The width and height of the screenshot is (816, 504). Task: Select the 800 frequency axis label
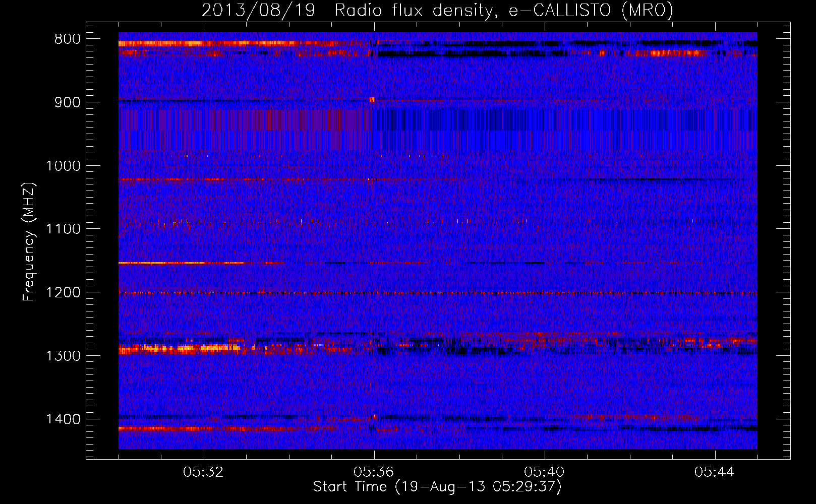67,39
